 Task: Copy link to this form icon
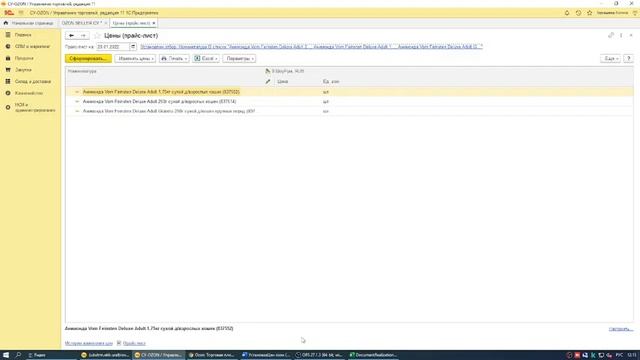click(x=611, y=36)
